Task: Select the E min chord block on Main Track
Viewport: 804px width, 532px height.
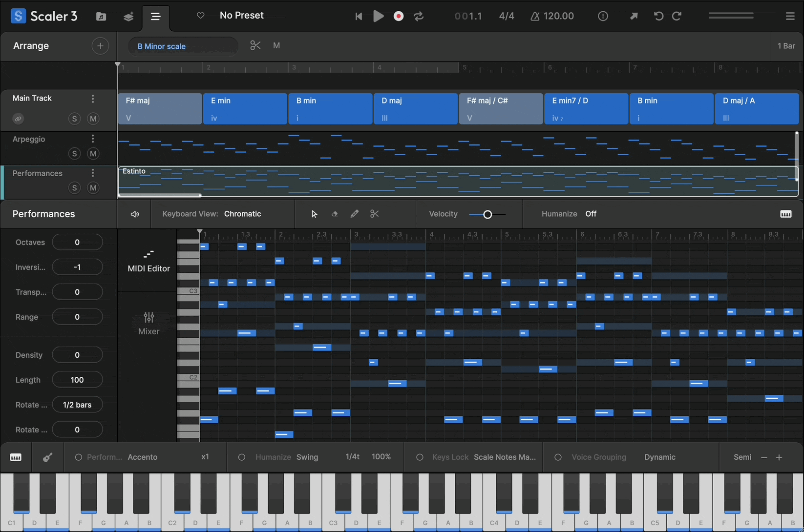Action: click(x=245, y=108)
